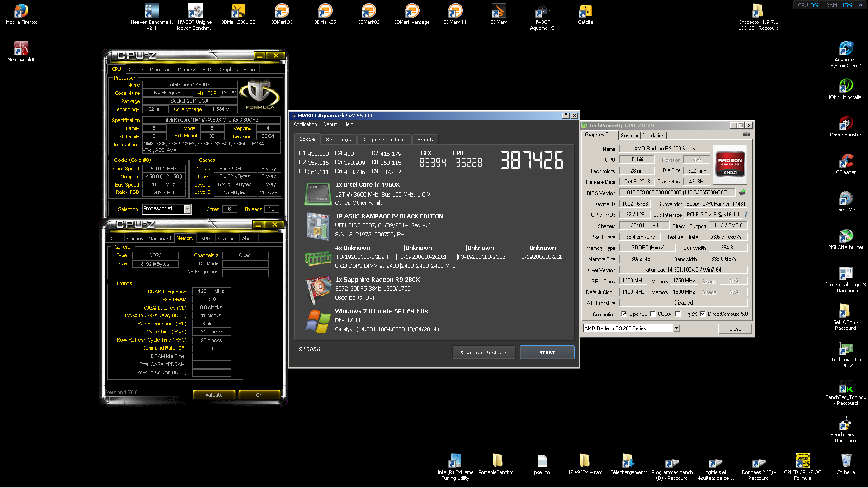868x488 pixels.
Task: Click Save to desktop button
Action: 484,353
